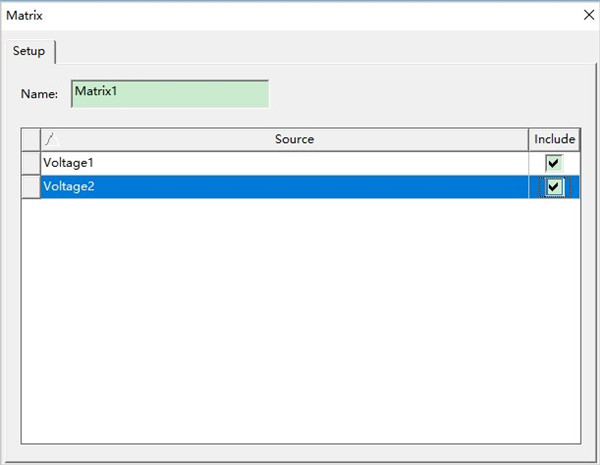Click the Include column header
The height and width of the screenshot is (465, 600).
tap(554, 140)
